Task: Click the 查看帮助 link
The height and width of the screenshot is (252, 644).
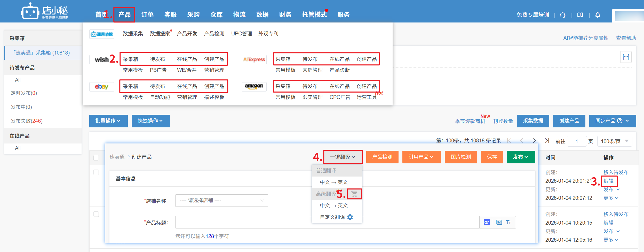Action: point(626,38)
